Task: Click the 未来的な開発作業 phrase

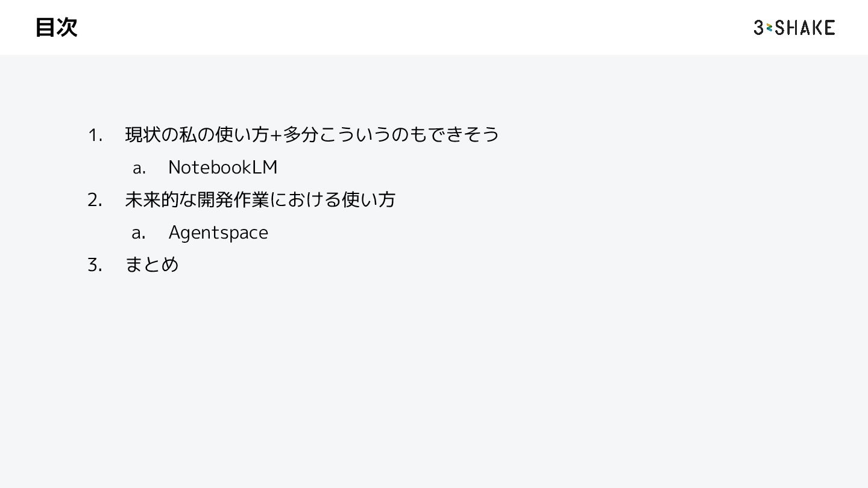Action: [197, 199]
